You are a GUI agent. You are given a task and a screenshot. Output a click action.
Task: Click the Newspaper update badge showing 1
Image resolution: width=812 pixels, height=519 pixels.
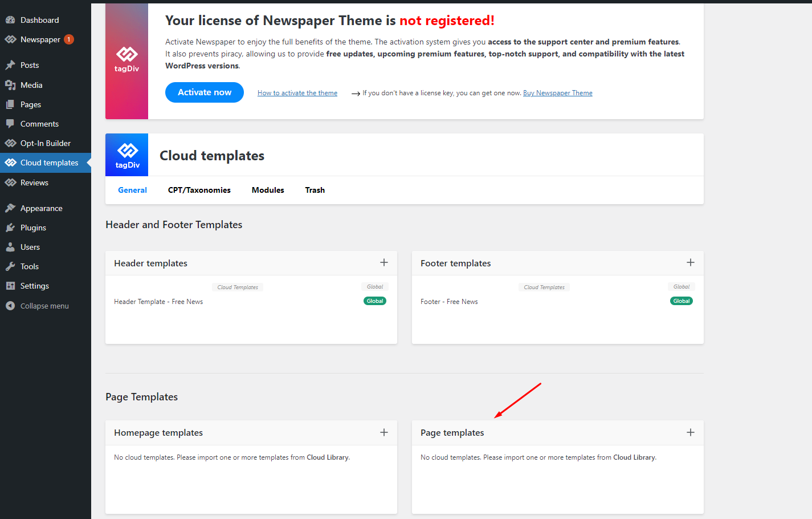point(69,39)
